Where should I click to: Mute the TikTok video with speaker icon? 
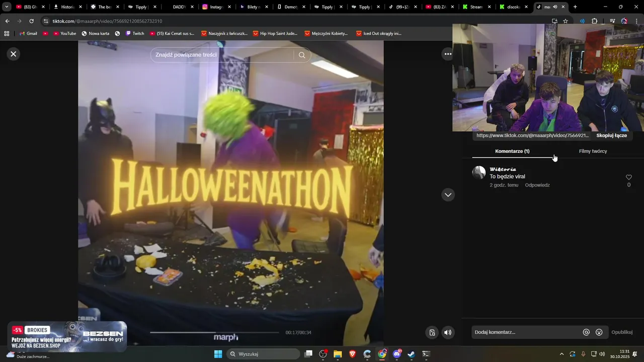point(448,332)
